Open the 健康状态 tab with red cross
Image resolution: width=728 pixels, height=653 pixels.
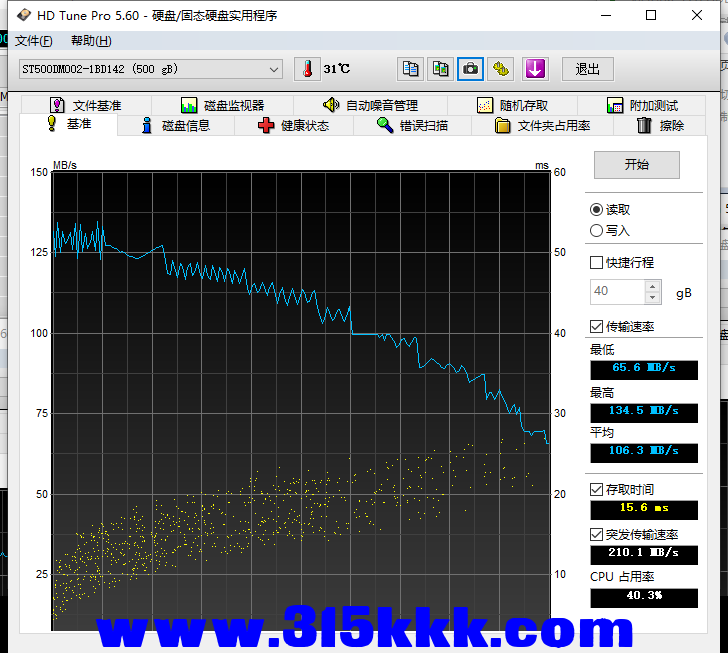[x=293, y=126]
